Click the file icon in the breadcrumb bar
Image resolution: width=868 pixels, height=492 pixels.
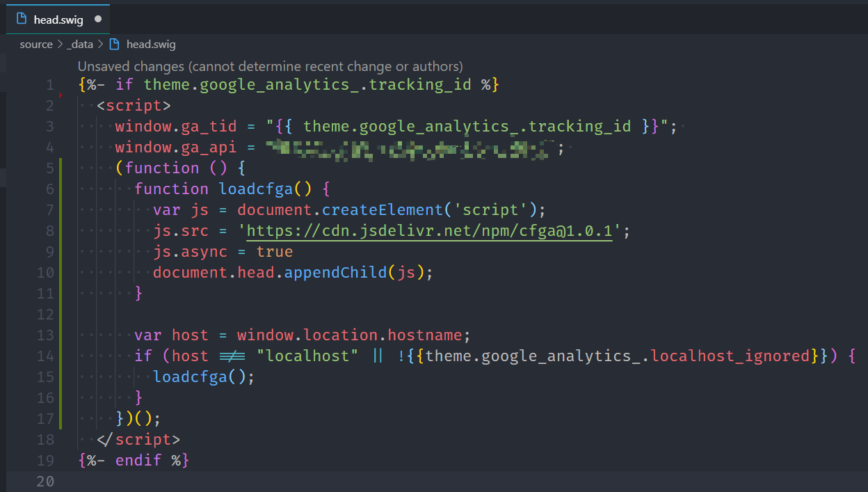(115, 44)
